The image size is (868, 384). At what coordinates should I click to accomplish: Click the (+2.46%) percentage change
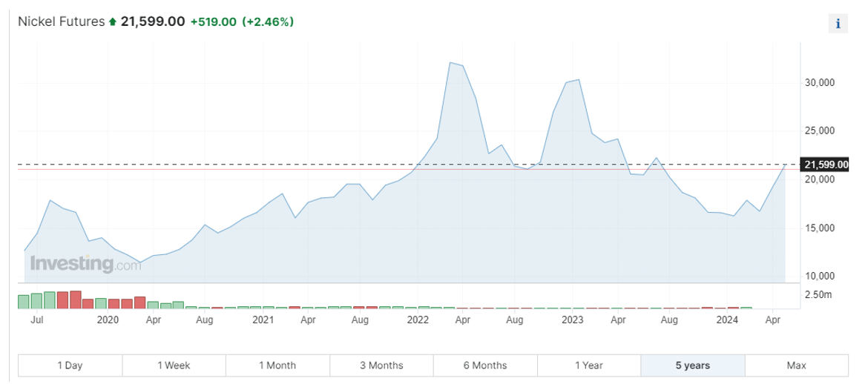[268, 21]
